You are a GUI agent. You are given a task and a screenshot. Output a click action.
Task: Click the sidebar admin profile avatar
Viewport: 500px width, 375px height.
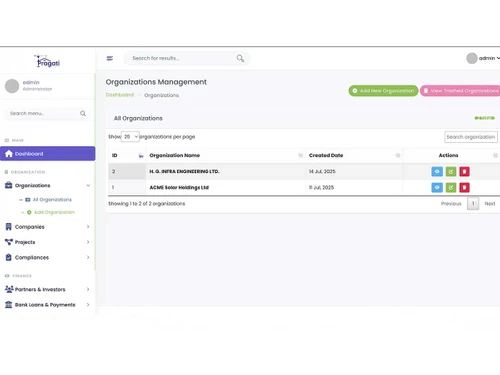tap(12, 86)
